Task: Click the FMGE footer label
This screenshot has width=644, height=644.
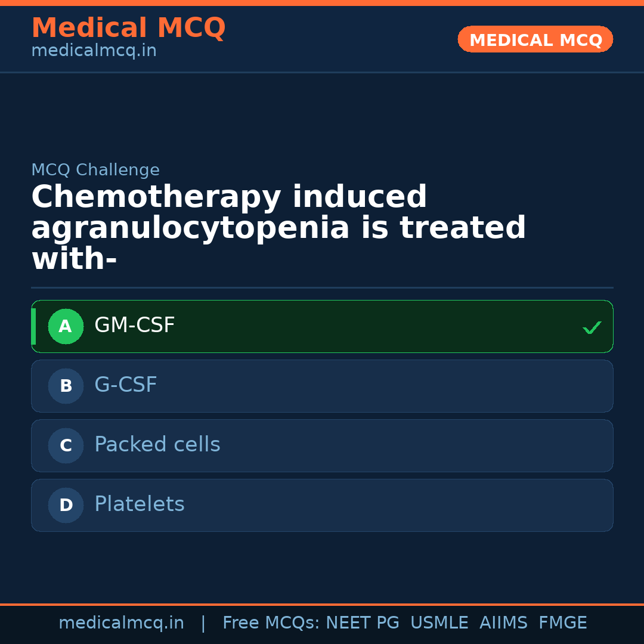Action: point(562,623)
